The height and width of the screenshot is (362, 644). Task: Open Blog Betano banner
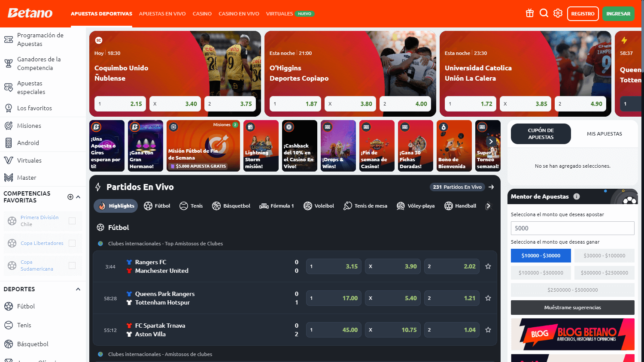[x=573, y=334]
